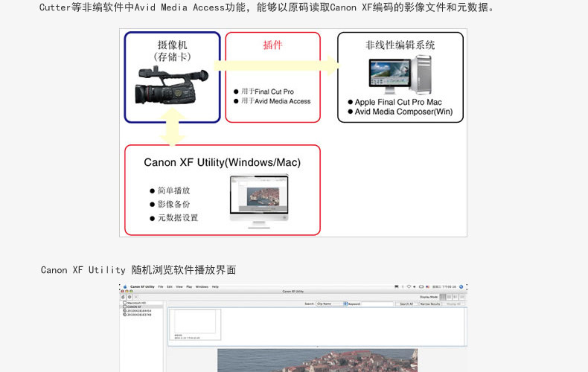Click the X delete toolbar icon
Screen dimensions: 588x372
135,297
